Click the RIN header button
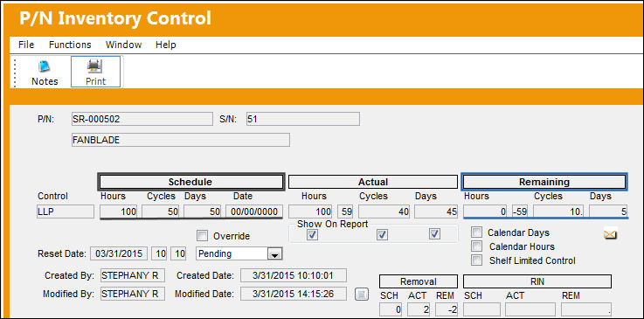 coord(537,281)
